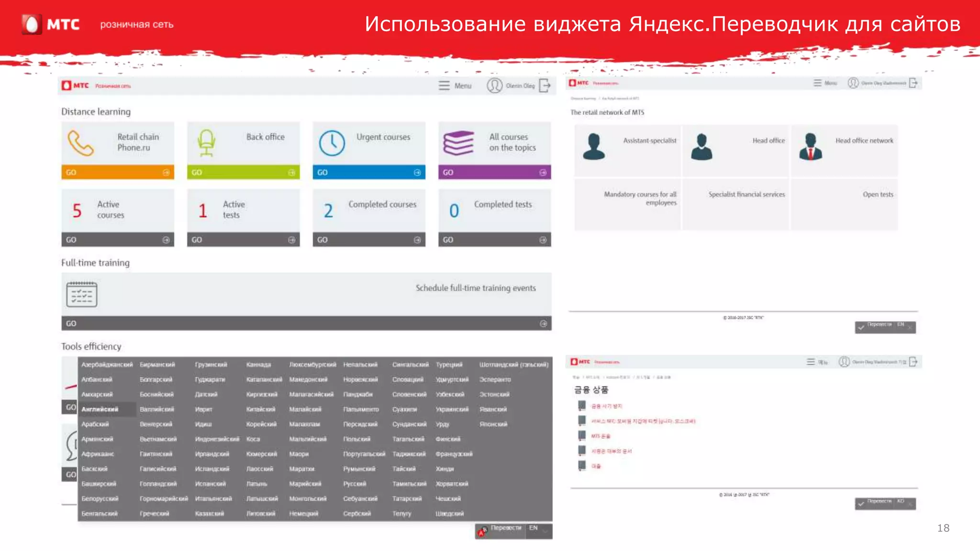Viewport: 980px width, 551px height.
Task: Click first document icon in Korean list
Action: click(x=582, y=406)
